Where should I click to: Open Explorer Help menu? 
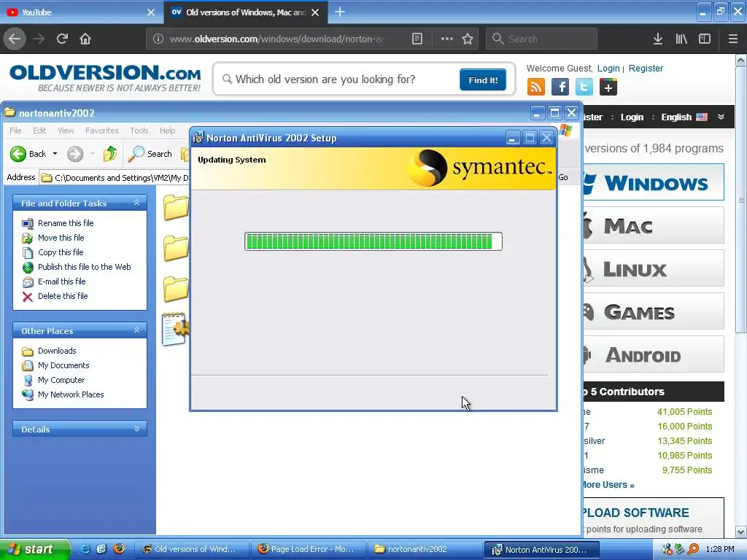pos(168,131)
